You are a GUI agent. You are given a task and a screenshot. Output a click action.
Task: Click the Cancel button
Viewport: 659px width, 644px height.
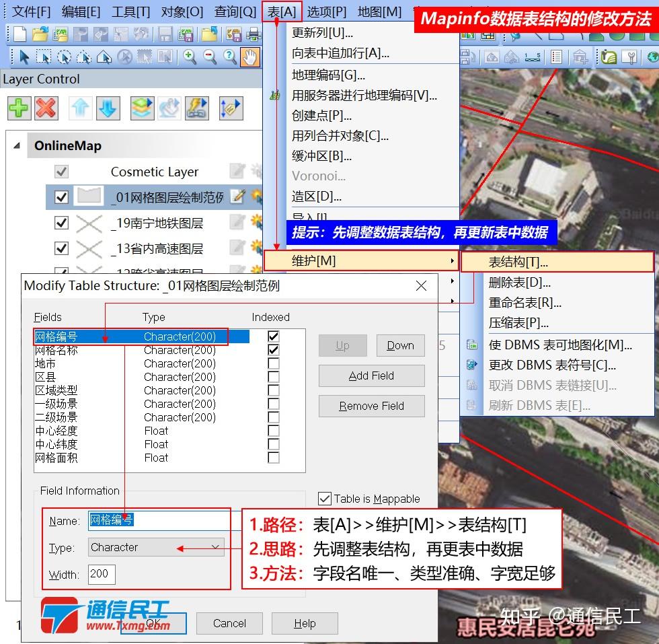229,623
